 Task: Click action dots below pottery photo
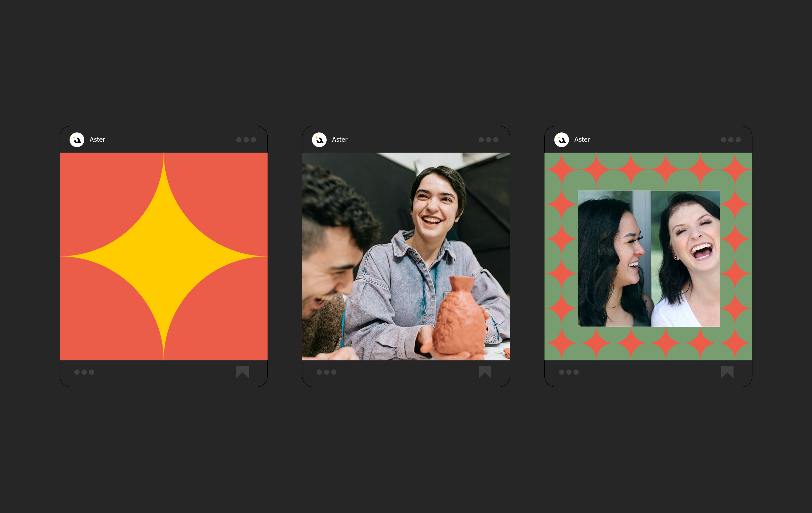pos(326,372)
